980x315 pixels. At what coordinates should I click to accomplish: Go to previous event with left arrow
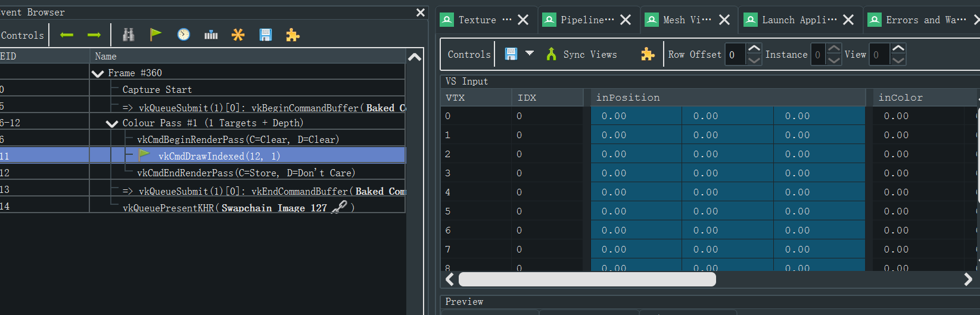[67, 35]
